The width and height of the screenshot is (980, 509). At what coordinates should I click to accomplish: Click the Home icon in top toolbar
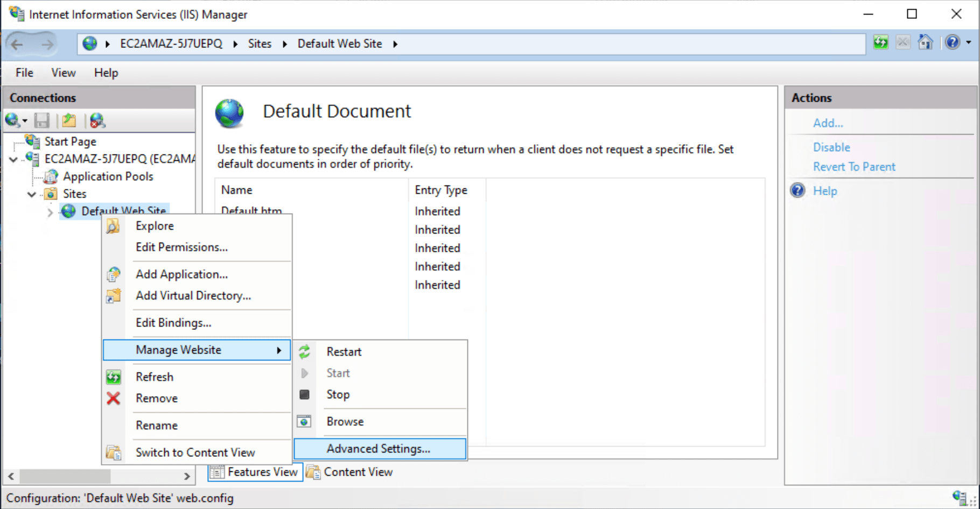click(x=926, y=43)
